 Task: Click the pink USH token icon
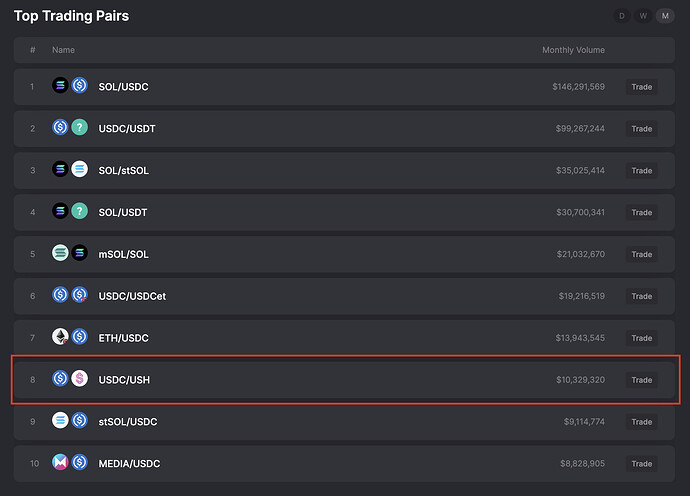[80, 378]
